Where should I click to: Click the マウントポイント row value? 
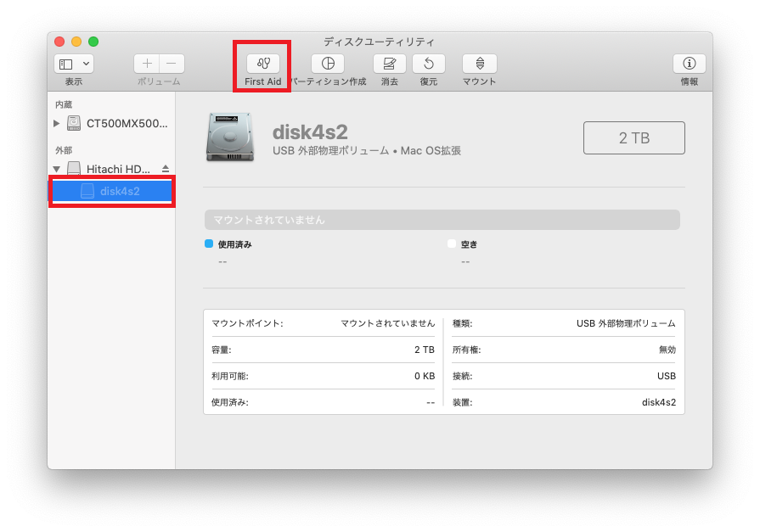388,323
